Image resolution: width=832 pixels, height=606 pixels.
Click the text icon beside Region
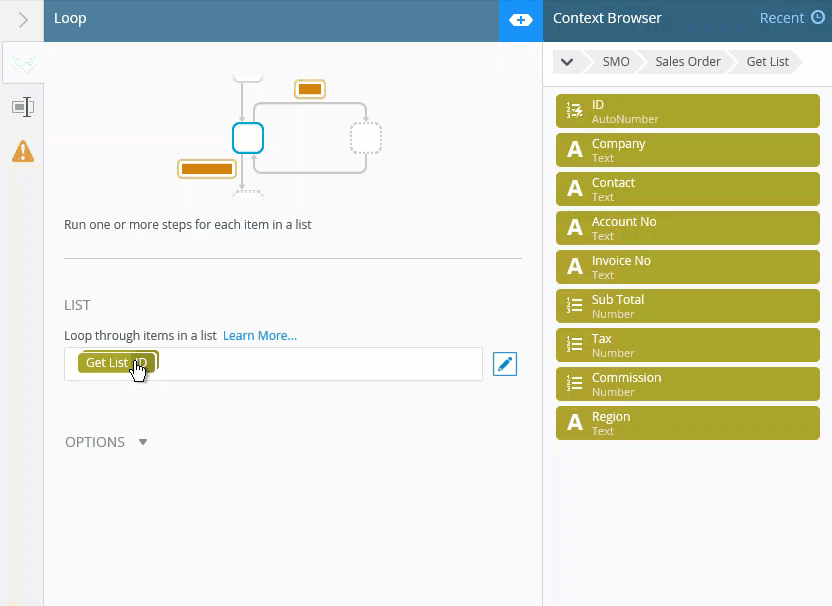575,422
